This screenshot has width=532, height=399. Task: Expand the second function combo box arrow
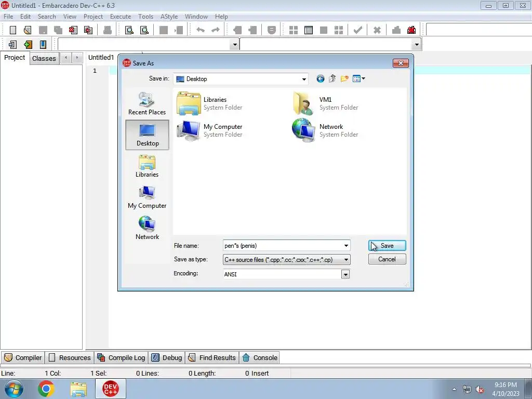click(x=417, y=45)
